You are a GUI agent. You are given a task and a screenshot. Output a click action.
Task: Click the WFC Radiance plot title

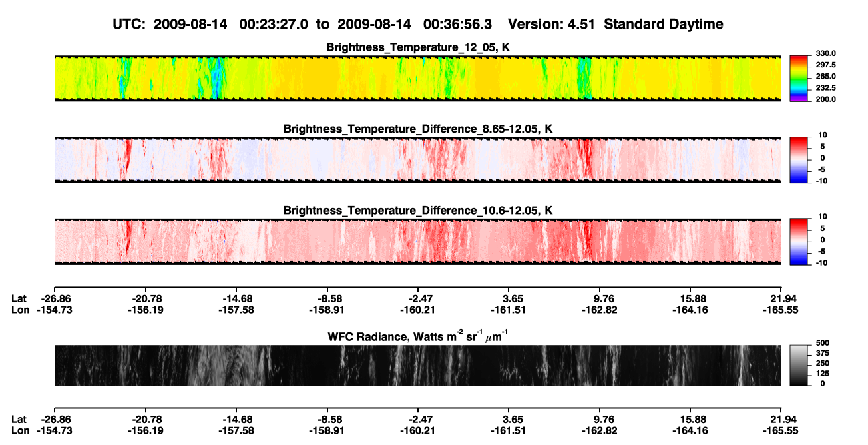[418, 336]
